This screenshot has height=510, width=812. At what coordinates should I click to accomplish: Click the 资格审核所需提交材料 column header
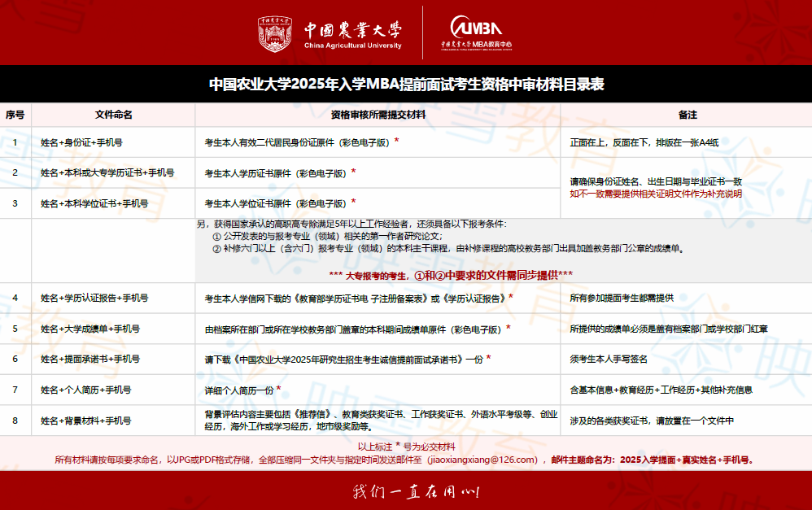(378, 115)
